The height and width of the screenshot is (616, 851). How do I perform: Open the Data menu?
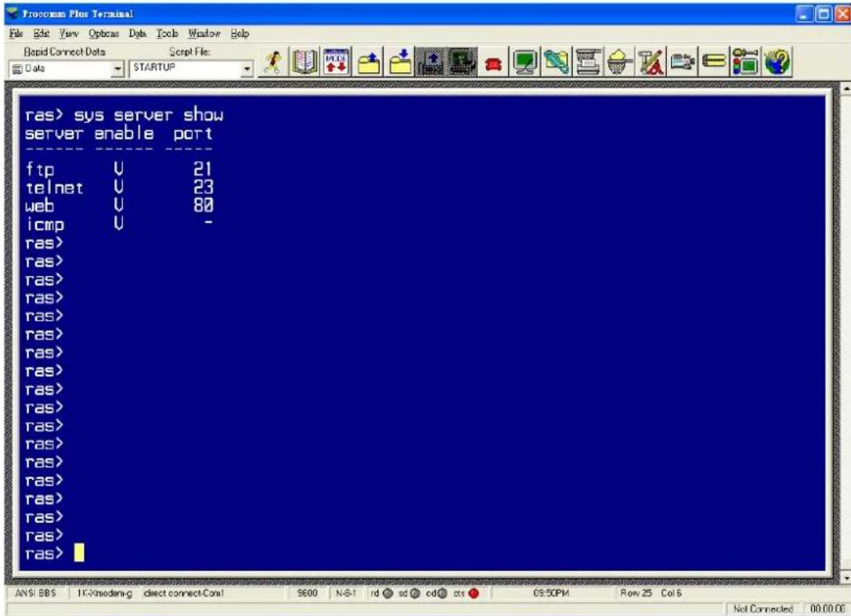click(138, 34)
